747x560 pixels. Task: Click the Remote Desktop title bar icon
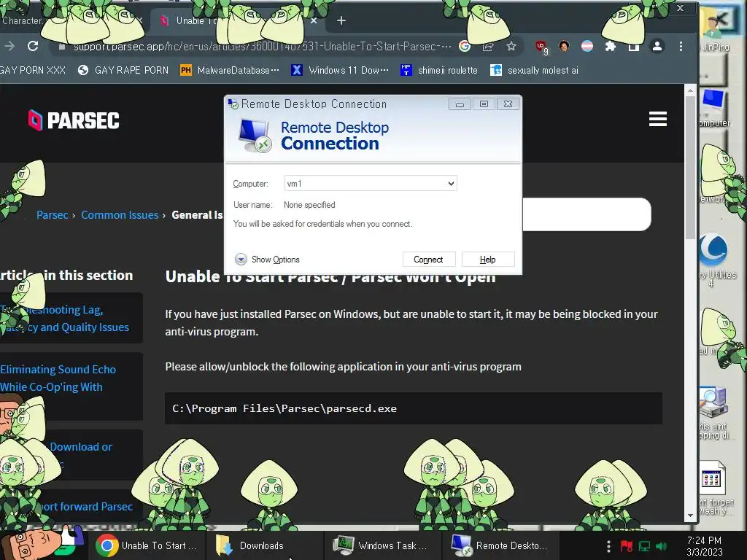click(233, 104)
